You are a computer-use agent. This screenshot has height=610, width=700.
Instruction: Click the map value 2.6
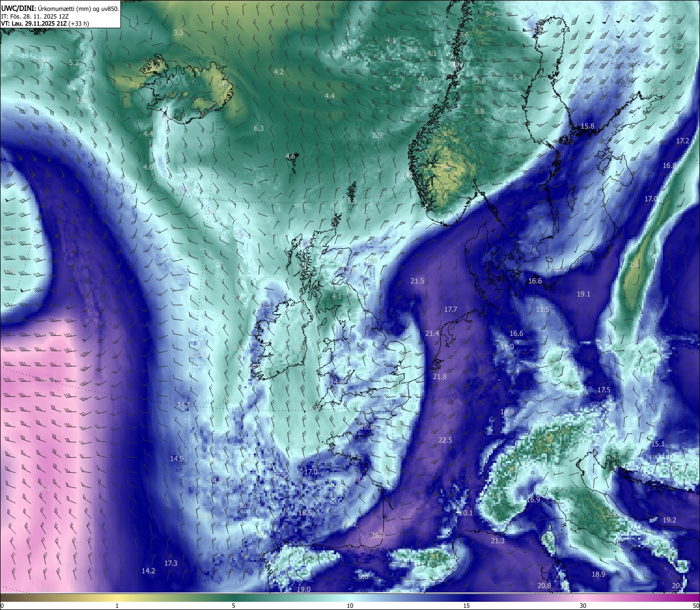(x=634, y=265)
